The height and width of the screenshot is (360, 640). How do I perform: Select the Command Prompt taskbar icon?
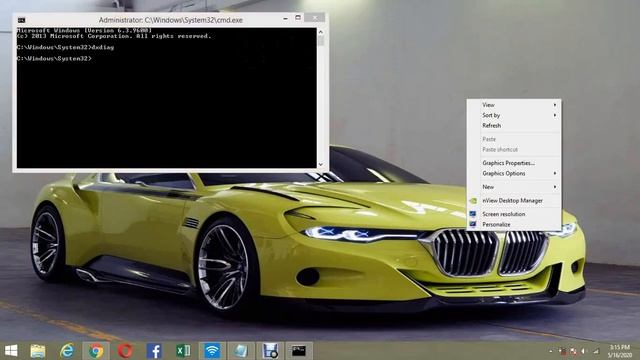[x=299, y=351]
